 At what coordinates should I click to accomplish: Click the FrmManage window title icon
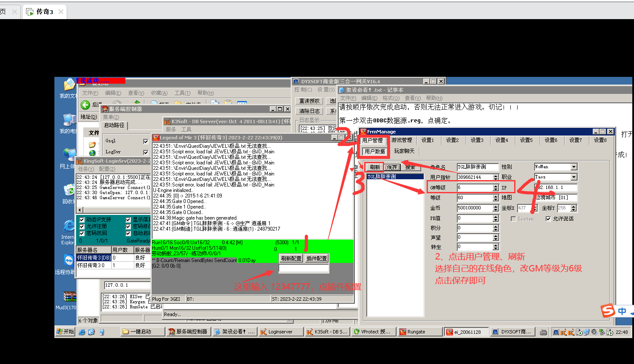[x=364, y=132]
